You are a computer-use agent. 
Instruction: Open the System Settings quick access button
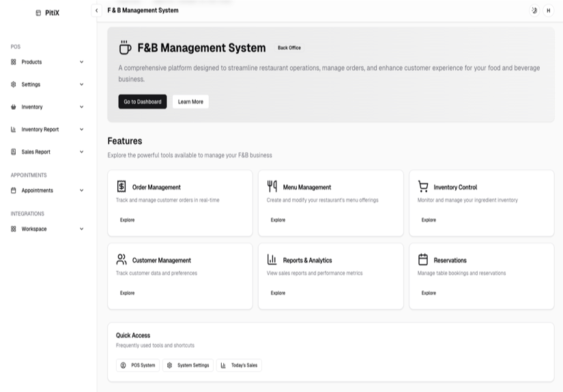tap(188, 365)
